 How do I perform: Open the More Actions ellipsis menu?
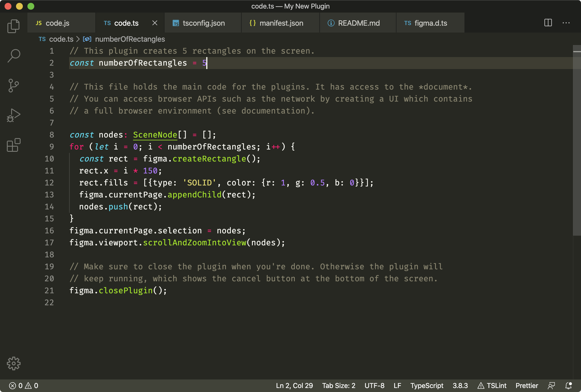click(566, 23)
